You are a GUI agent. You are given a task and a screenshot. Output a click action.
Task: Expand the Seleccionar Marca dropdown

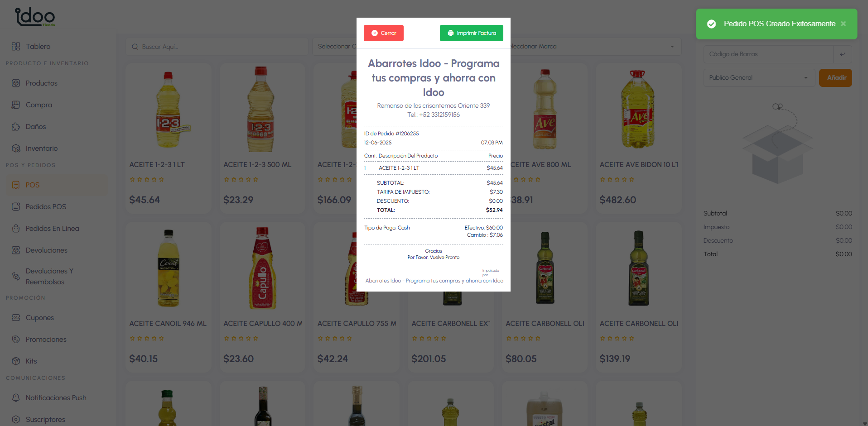pos(593,47)
